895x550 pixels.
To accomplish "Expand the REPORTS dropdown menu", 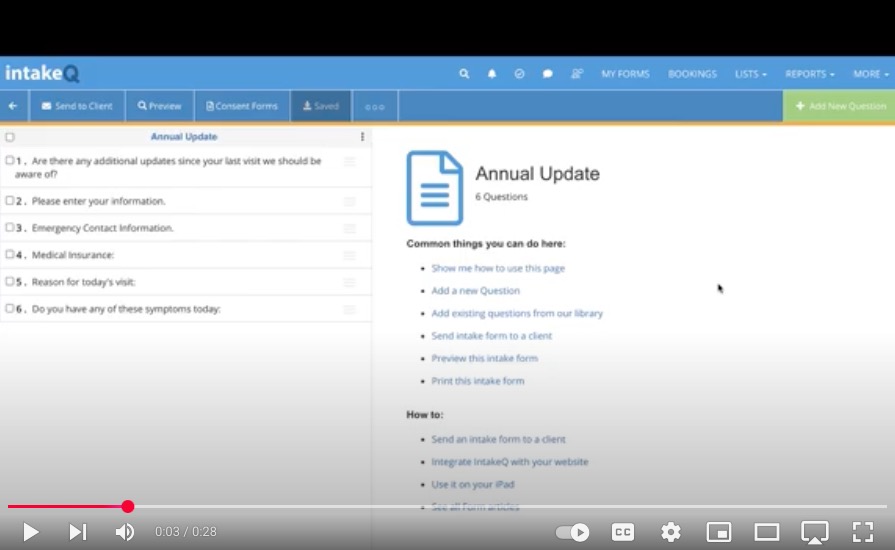I will 809,74.
